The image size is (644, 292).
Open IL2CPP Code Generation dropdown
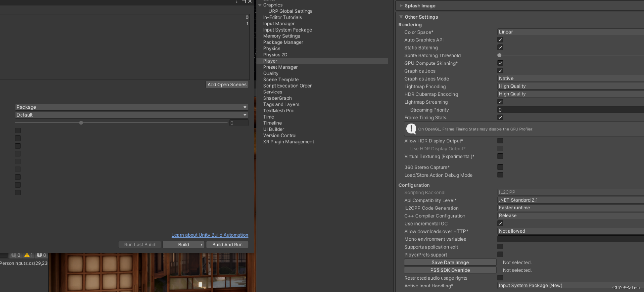coord(571,208)
